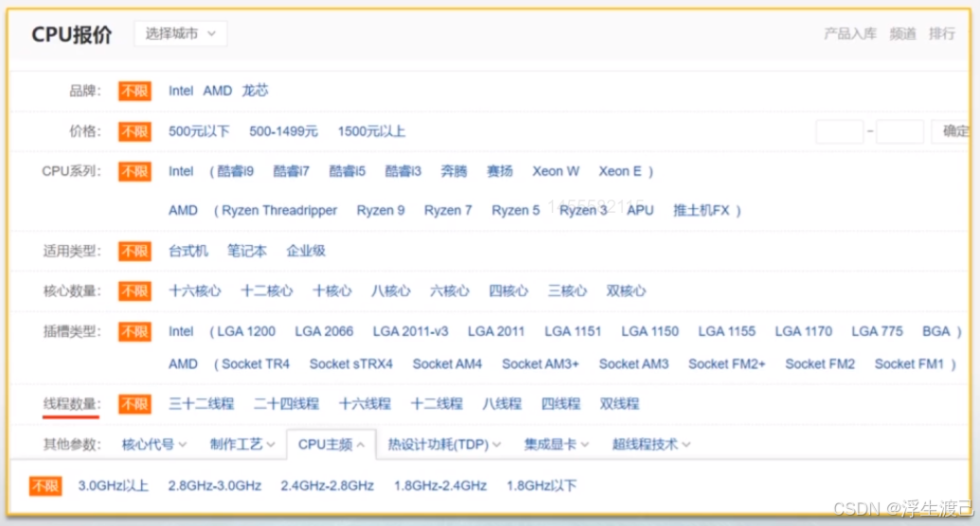Choose price range 1500元以上
The image size is (980, 526).
(x=371, y=131)
